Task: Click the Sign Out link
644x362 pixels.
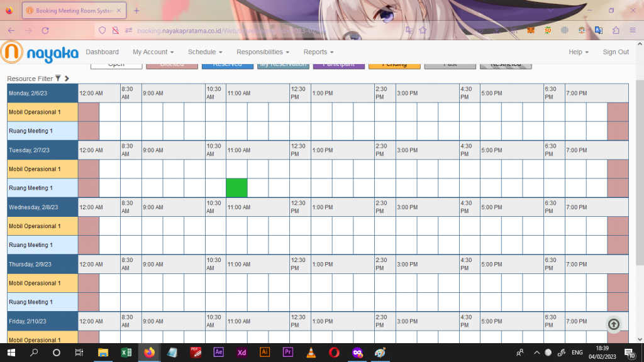Action: point(615,52)
